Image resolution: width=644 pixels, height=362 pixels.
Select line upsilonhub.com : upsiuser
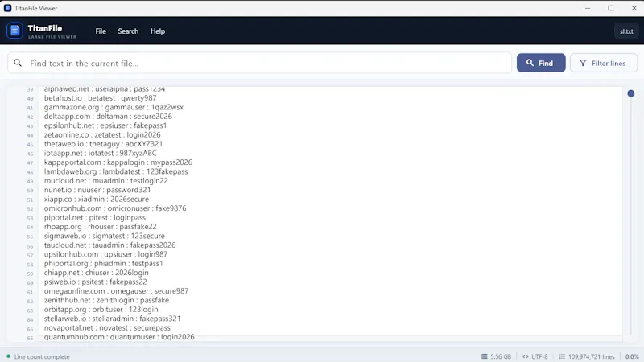point(105,254)
